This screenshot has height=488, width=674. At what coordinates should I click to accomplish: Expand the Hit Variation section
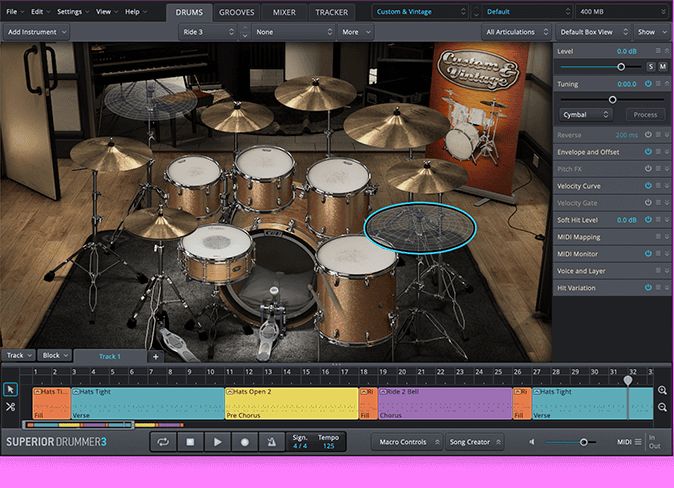point(667,288)
